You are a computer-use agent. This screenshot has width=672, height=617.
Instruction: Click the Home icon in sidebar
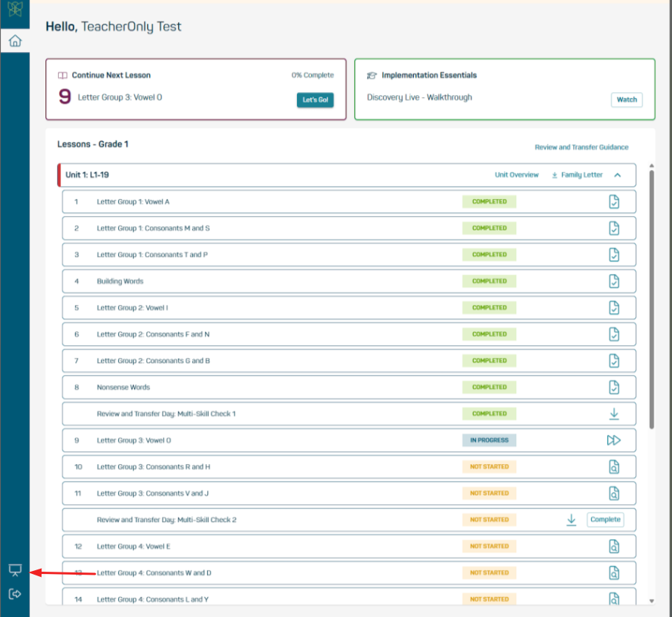pyautogui.click(x=15, y=41)
